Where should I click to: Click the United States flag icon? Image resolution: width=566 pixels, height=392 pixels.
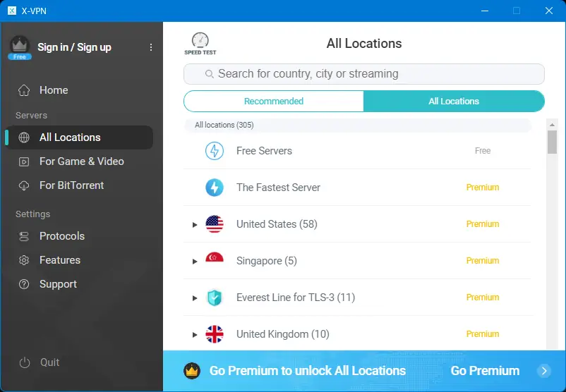point(215,224)
